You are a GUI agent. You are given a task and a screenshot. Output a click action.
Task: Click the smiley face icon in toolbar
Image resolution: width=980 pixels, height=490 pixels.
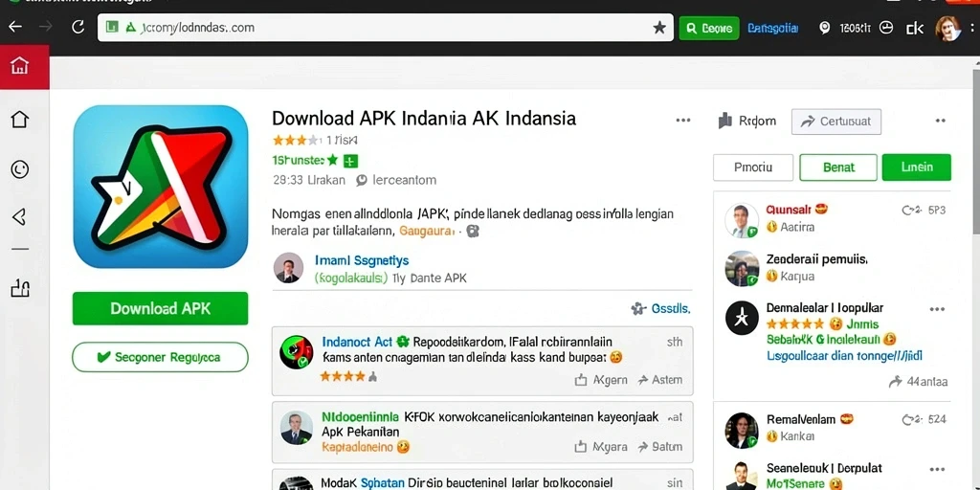point(885,28)
